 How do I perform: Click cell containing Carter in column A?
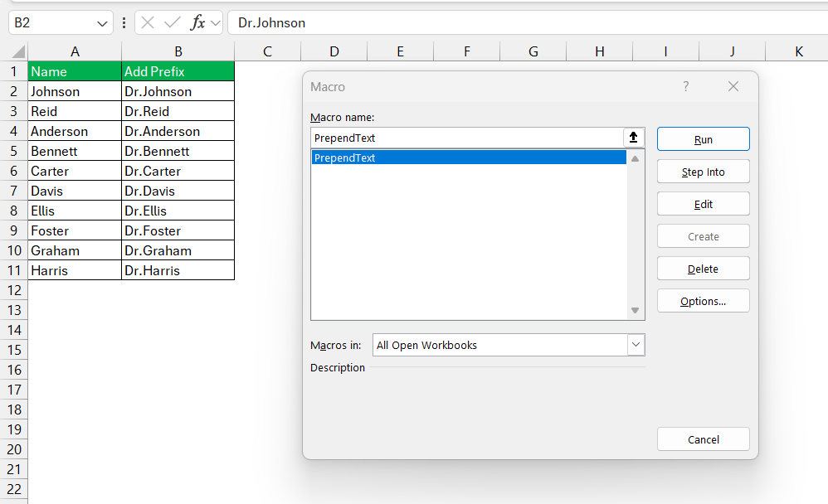[x=75, y=171]
